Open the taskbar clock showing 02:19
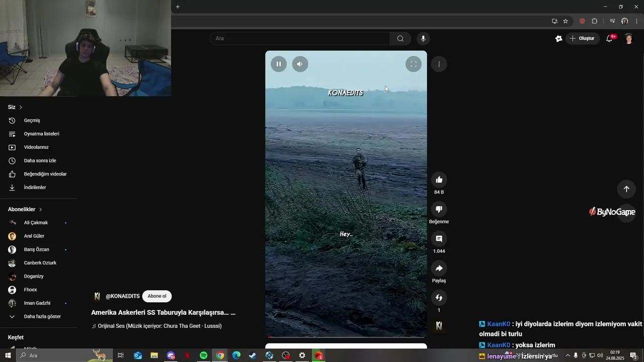Screen dimensions: 644x362 [615, 355]
